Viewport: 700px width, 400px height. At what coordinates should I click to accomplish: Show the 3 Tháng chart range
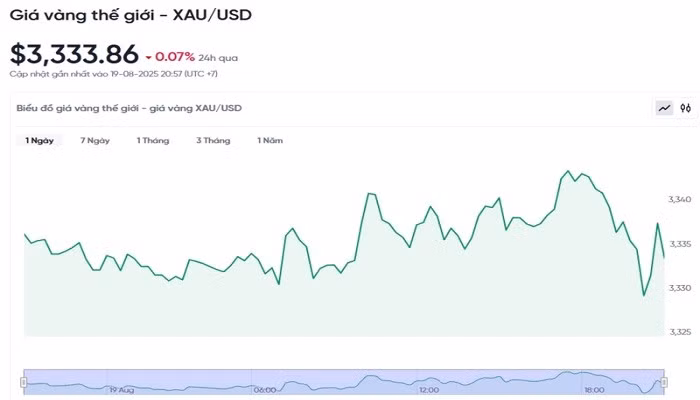pos(213,141)
